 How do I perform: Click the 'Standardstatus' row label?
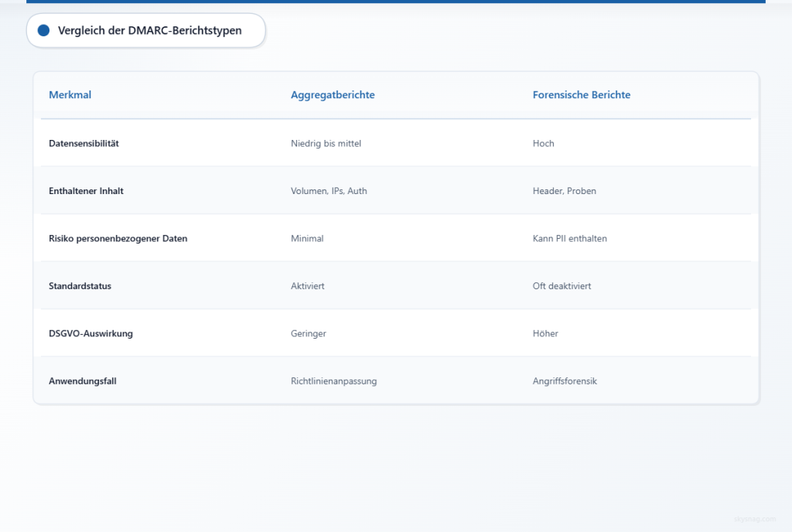(80, 285)
